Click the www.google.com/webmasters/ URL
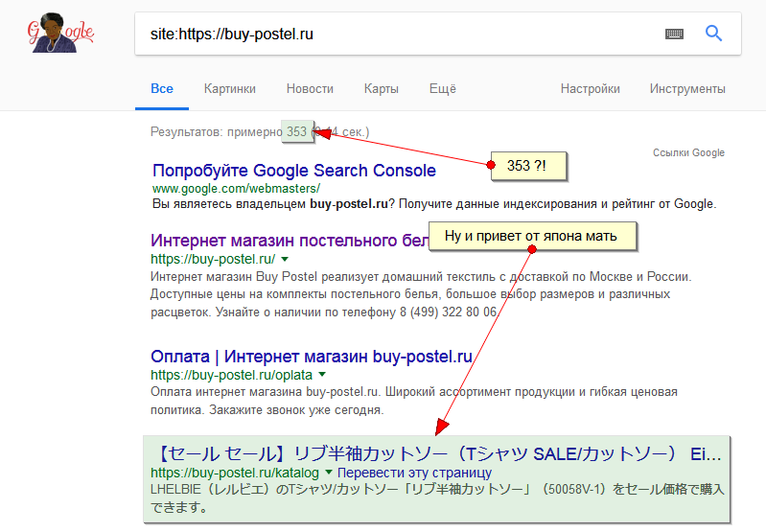This screenshot has height=532, width=766. [x=236, y=189]
